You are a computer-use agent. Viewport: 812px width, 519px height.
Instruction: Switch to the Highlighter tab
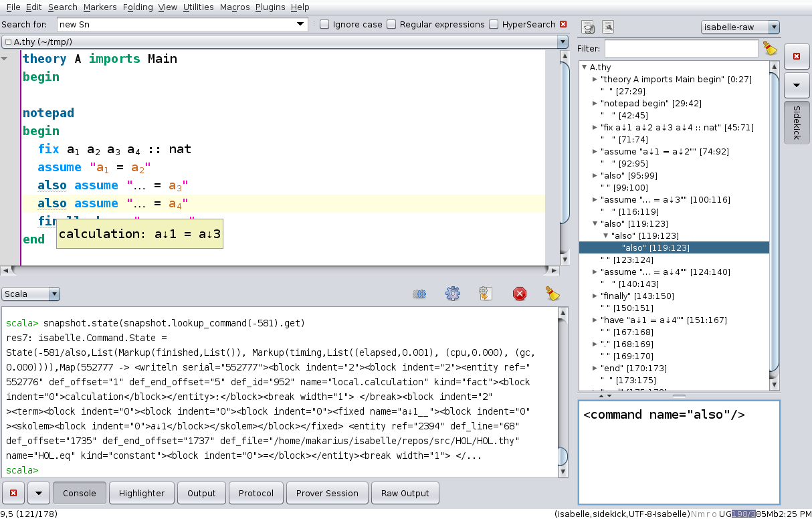tap(142, 493)
